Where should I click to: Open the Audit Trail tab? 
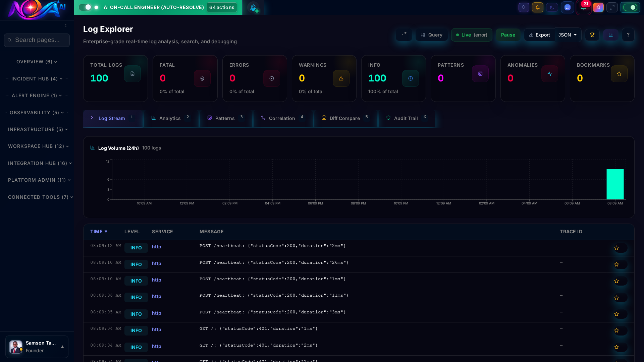tap(406, 118)
